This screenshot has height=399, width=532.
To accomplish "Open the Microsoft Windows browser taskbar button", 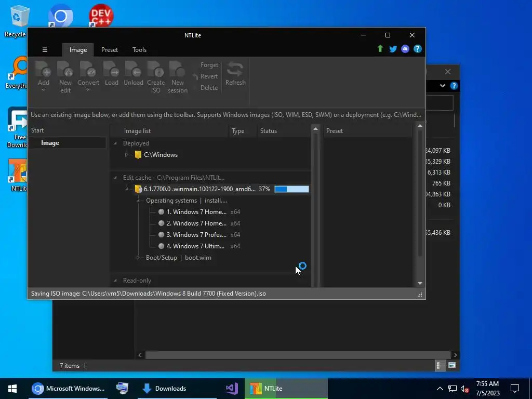I will pos(68,389).
